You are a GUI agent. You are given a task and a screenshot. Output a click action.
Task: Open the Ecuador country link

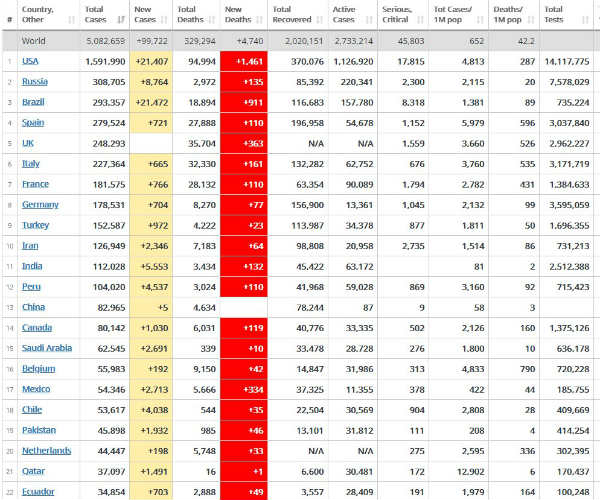tap(38, 492)
